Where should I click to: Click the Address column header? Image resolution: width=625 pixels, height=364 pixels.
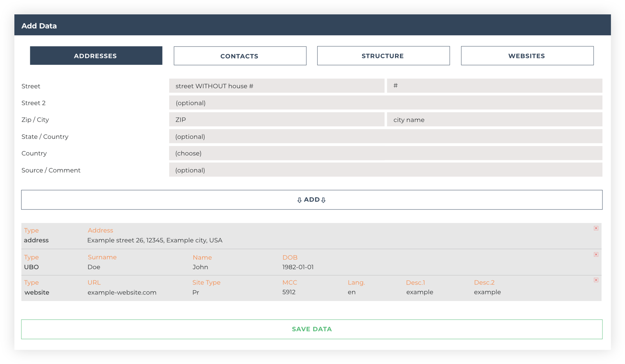click(100, 230)
